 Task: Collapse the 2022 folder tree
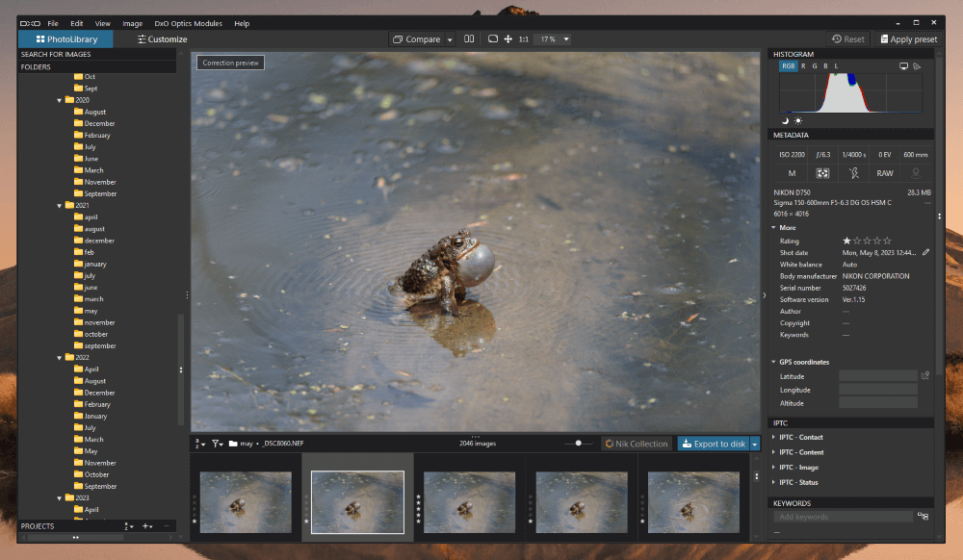[x=60, y=358]
